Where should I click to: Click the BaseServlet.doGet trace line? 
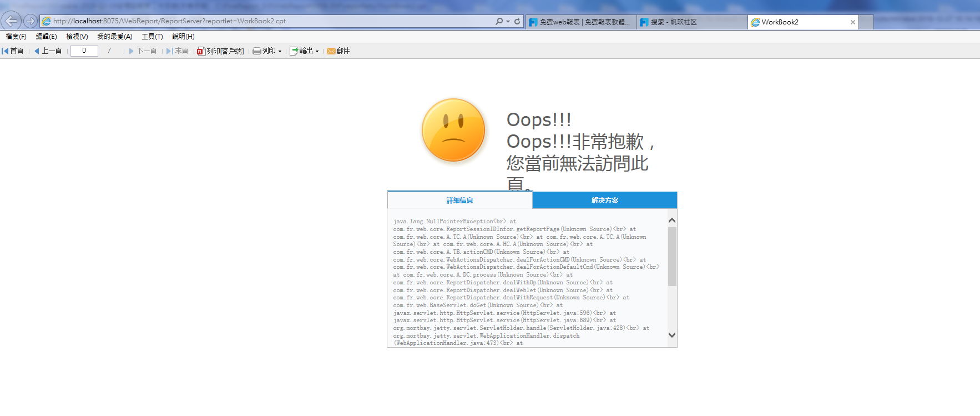tap(478, 305)
